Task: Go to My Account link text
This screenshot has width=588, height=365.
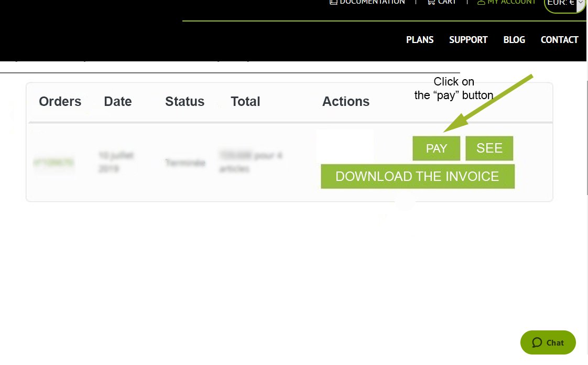Action: pyautogui.click(x=511, y=2)
